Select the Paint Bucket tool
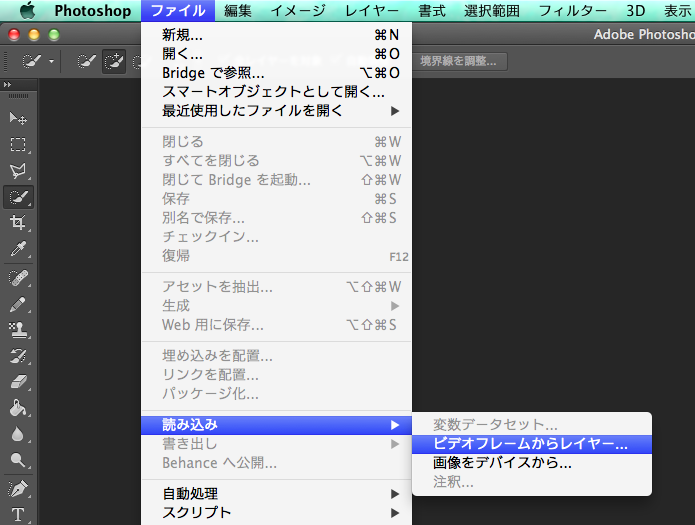The height and width of the screenshot is (525, 695). [x=18, y=408]
